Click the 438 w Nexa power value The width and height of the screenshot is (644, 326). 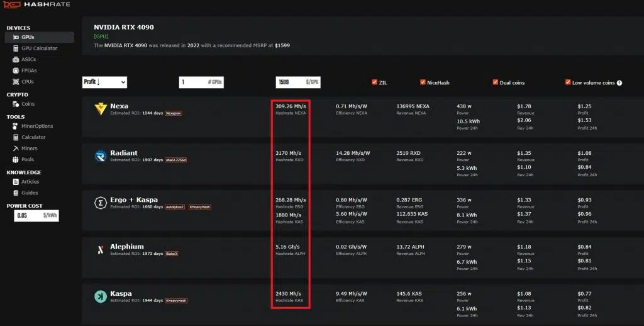coord(464,106)
